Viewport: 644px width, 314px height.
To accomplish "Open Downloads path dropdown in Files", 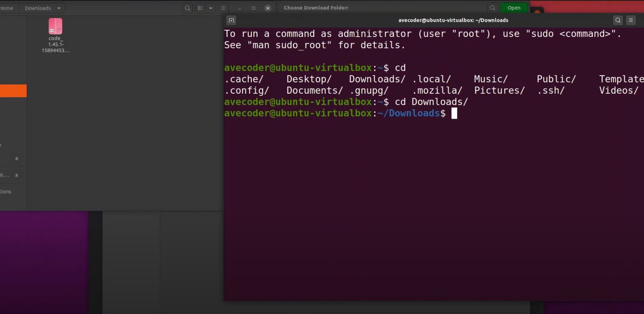I will [x=59, y=8].
